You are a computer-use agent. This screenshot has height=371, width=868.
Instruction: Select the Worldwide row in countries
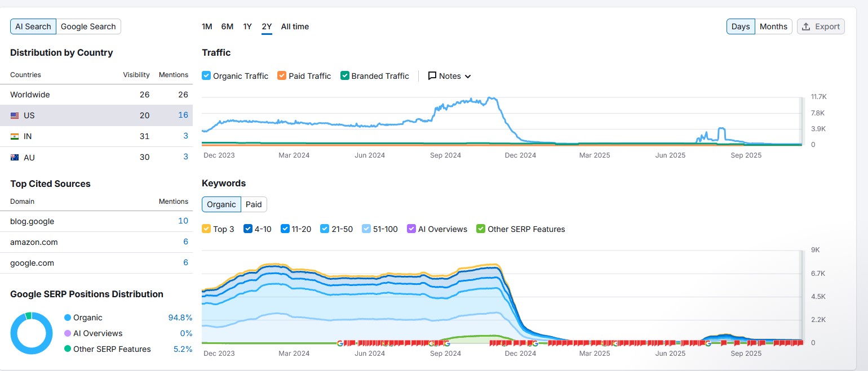30,95
